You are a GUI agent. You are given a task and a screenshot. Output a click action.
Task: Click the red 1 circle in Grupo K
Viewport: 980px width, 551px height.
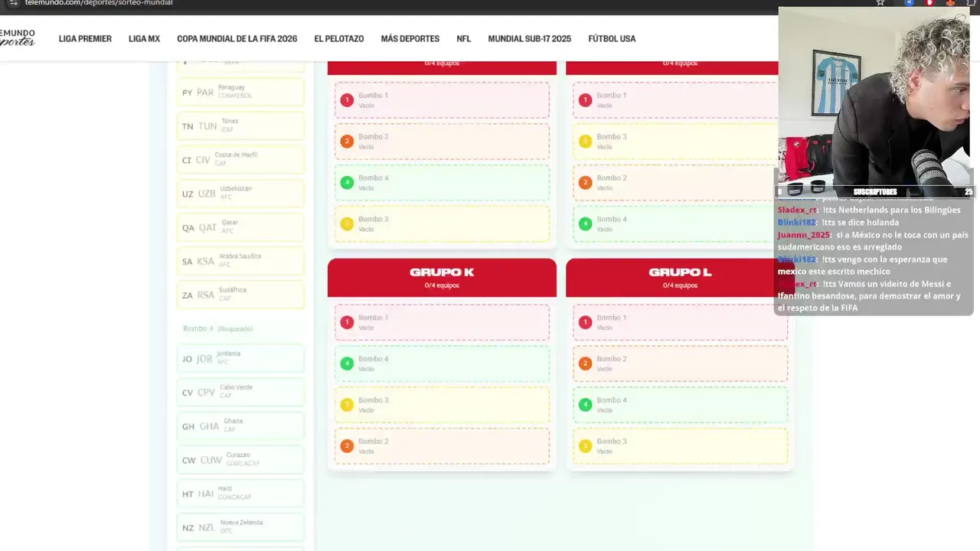click(347, 322)
